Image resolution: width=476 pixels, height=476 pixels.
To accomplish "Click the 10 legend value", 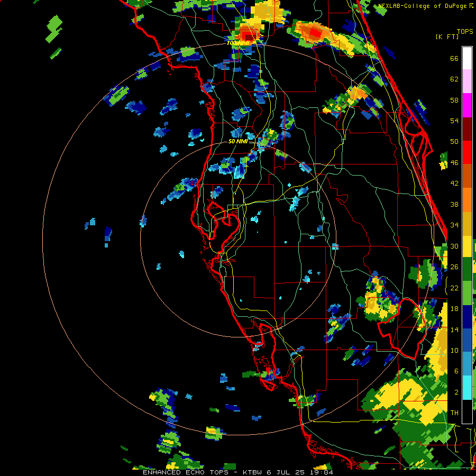I will pos(454,351).
